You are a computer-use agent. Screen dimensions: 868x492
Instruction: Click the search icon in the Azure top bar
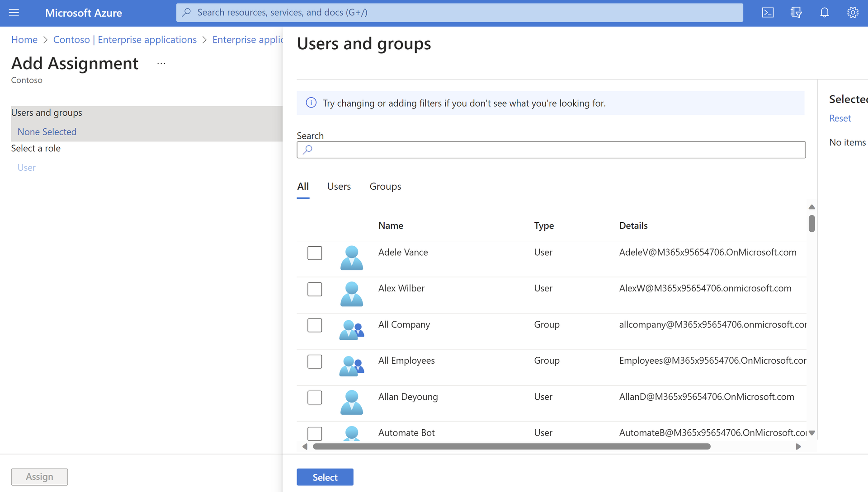pos(186,13)
